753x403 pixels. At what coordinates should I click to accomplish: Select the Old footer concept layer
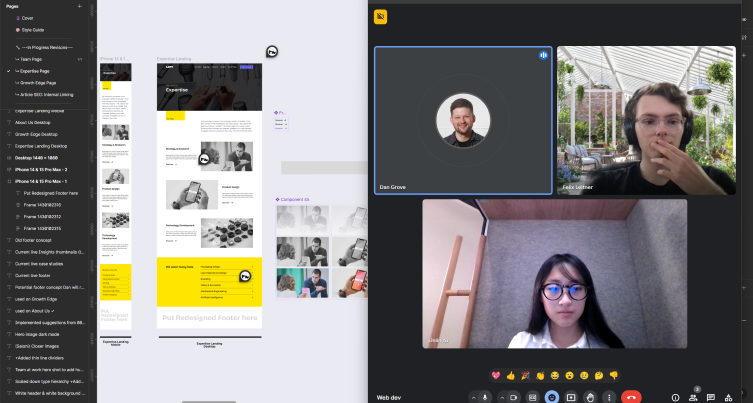(33, 240)
